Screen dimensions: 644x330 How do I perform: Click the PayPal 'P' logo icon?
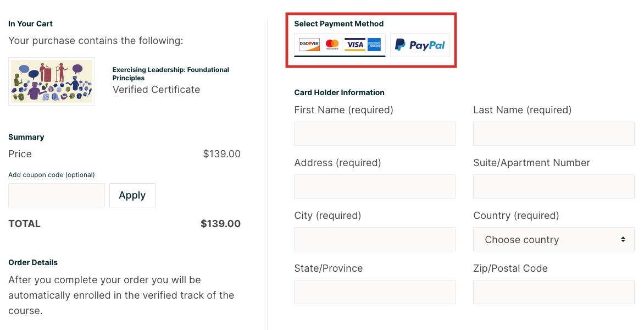(x=401, y=45)
